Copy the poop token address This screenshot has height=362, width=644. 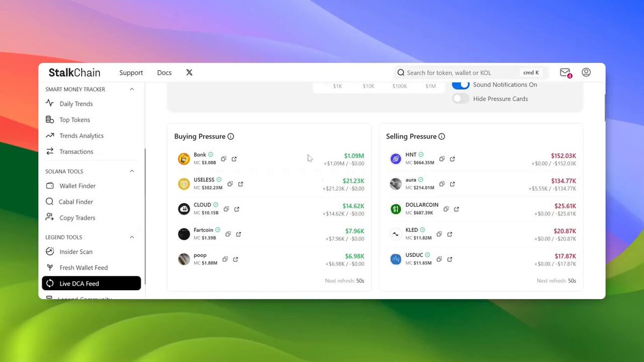point(225,259)
